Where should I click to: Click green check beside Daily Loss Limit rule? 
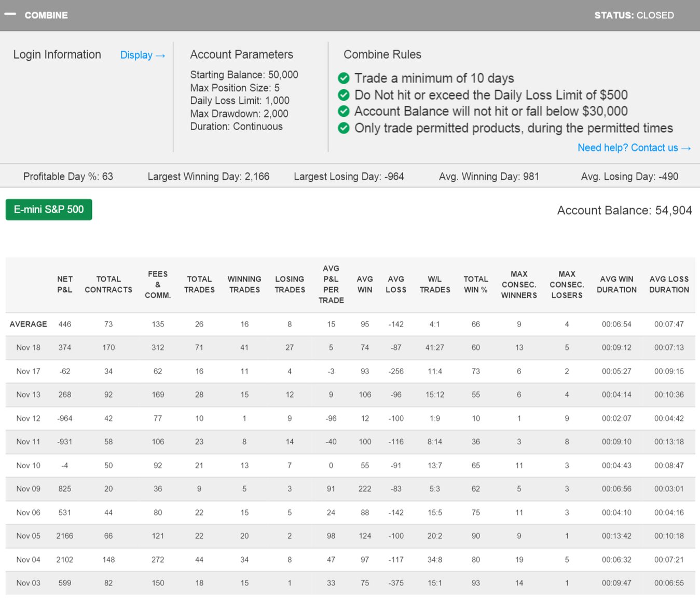(x=344, y=95)
